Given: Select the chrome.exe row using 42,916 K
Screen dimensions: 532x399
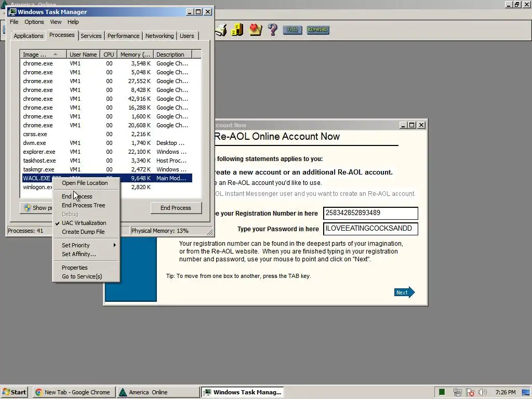Looking at the screenshot, I should (x=107, y=99).
